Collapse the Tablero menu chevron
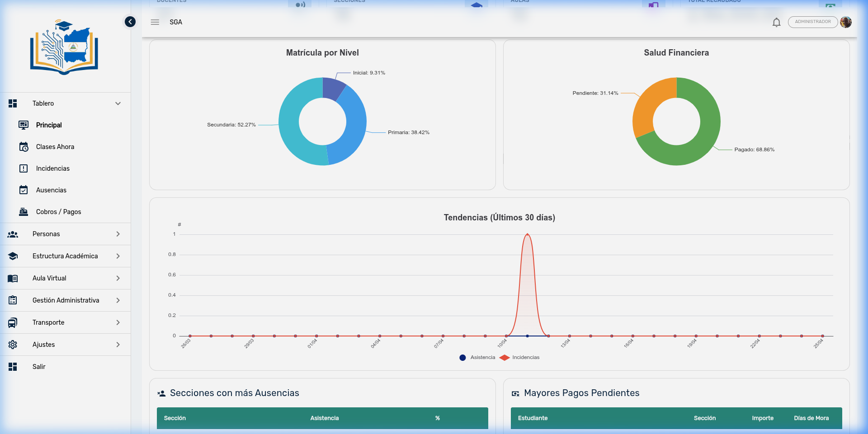The image size is (868, 434). pos(118,103)
